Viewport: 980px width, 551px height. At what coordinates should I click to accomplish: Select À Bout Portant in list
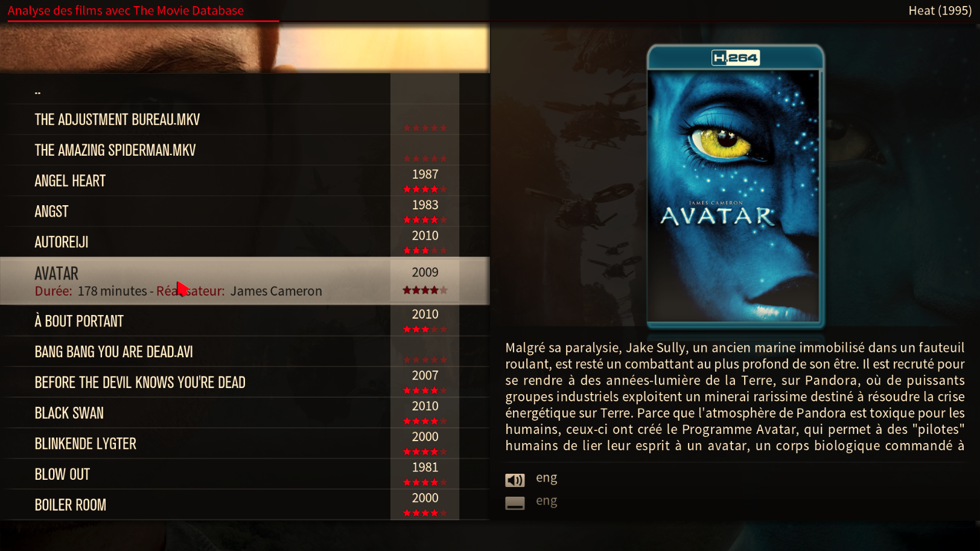point(244,321)
